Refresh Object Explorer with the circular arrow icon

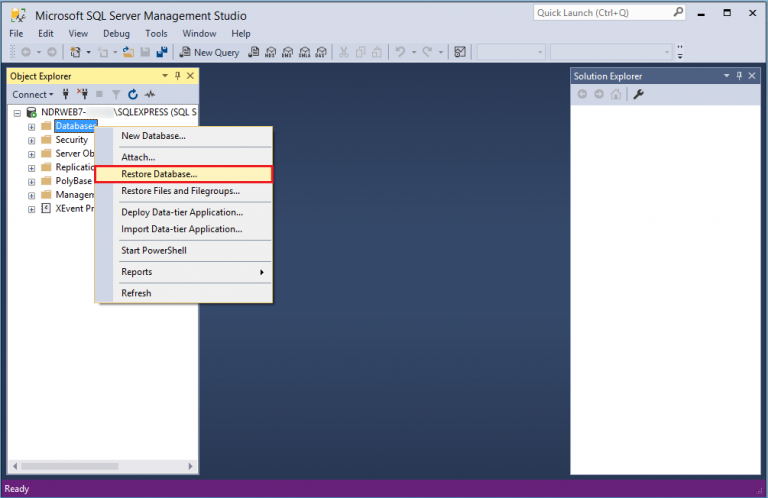pos(132,94)
